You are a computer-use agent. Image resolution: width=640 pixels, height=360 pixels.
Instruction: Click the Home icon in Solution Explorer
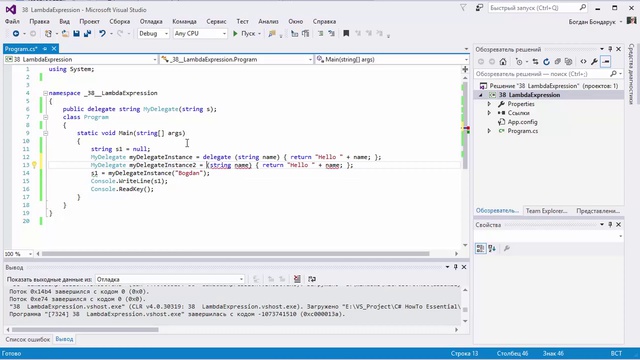click(503, 62)
